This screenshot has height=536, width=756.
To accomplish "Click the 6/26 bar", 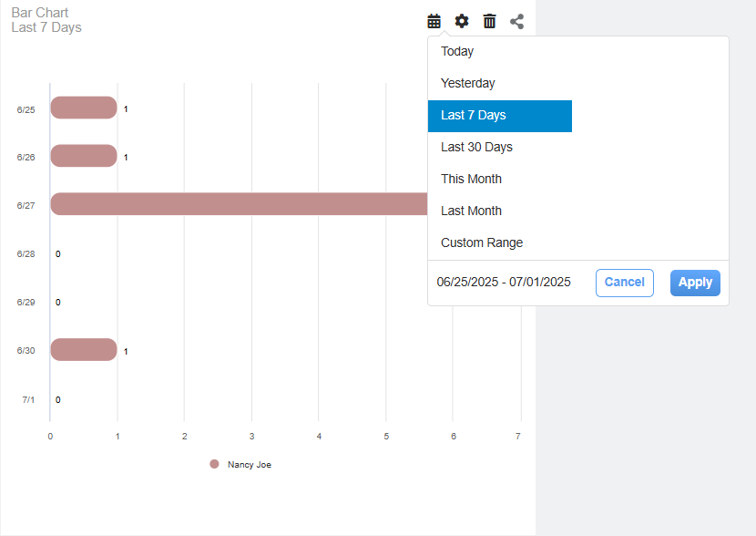I will (83, 156).
